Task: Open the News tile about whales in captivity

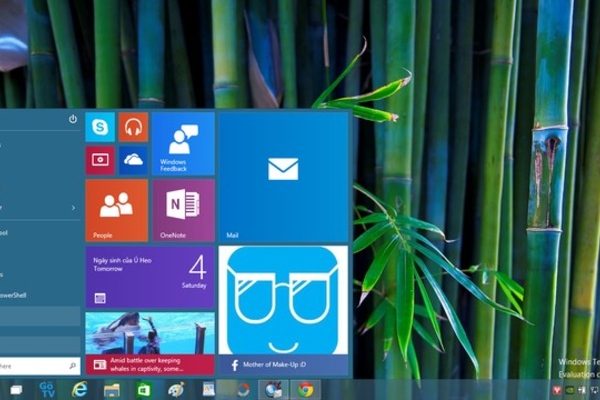Action: [x=150, y=343]
